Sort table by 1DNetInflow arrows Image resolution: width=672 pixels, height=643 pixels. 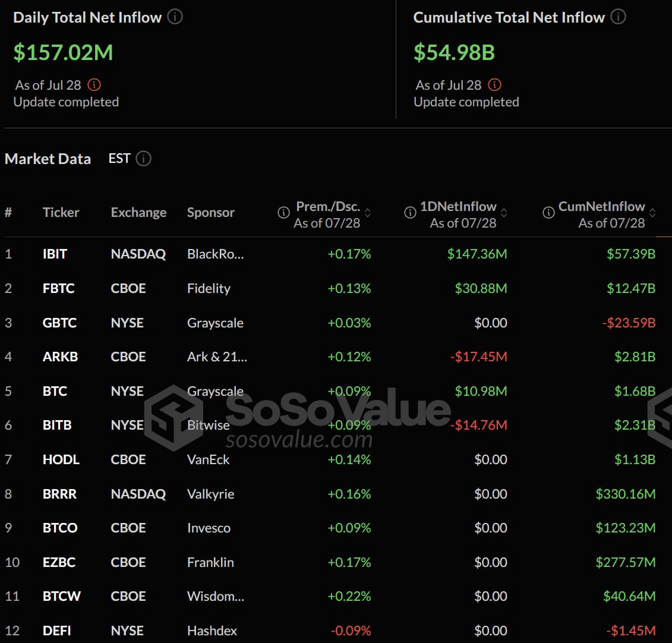click(504, 213)
